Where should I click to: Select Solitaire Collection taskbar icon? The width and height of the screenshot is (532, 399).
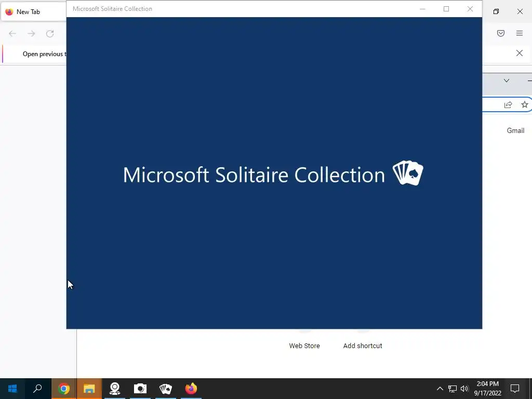166,389
